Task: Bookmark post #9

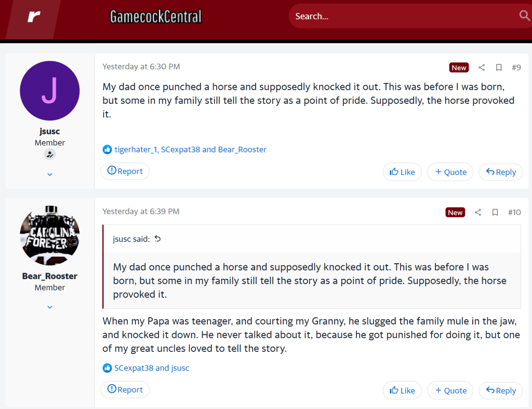Action: coord(499,67)
